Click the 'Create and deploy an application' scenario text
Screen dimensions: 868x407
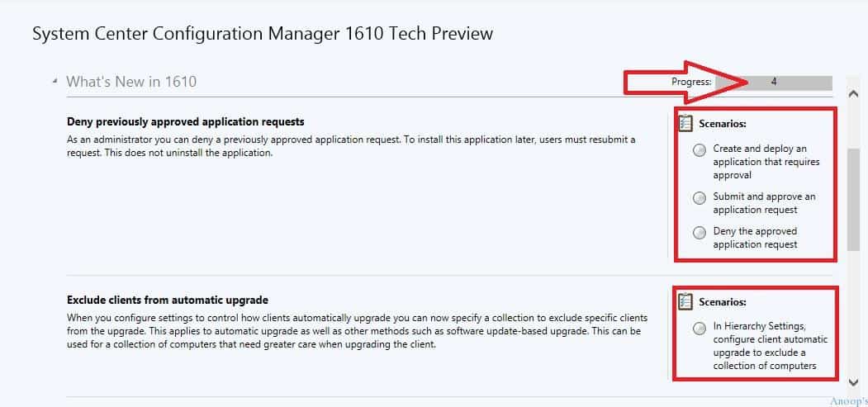point(766,162)
